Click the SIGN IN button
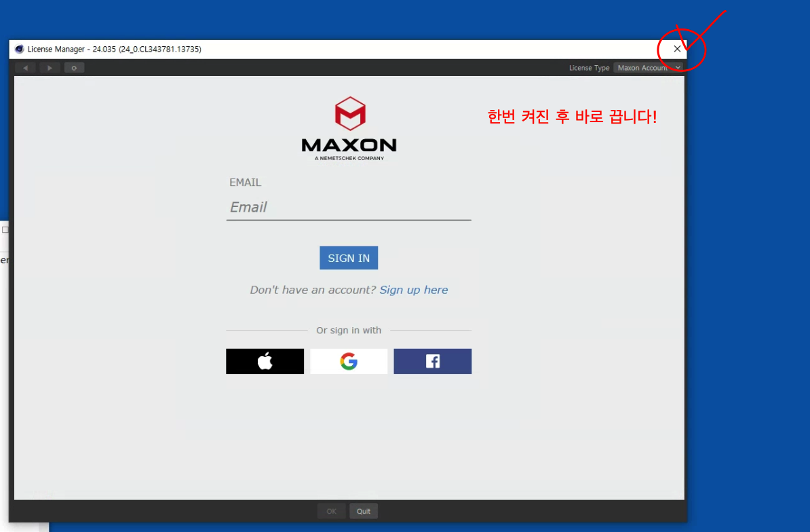 pyautogui.click(x=349, y=258)
